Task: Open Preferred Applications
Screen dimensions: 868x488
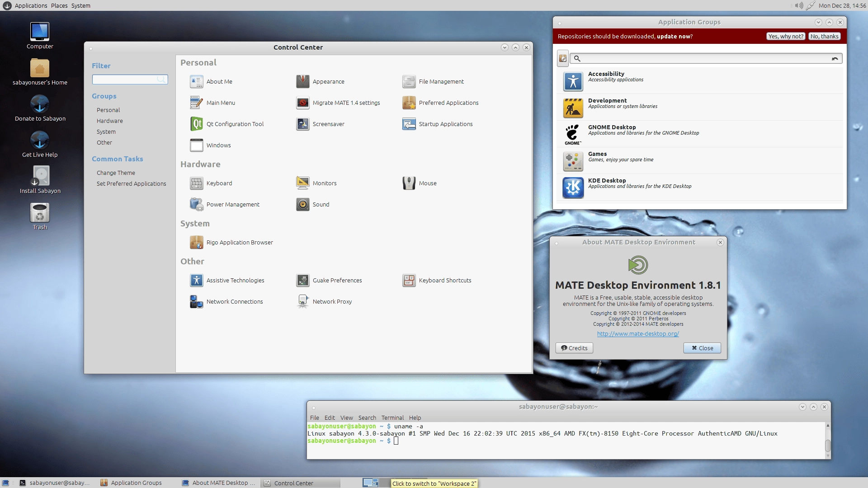Action: click(x=440, y=103)
